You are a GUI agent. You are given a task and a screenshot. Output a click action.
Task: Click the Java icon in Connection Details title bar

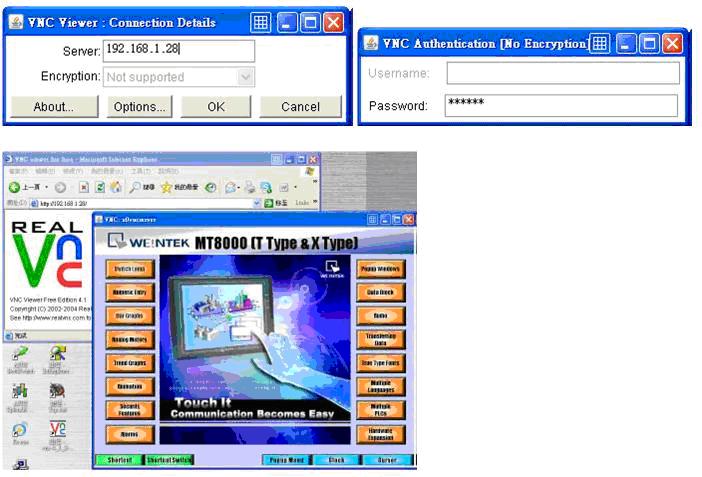16,22
